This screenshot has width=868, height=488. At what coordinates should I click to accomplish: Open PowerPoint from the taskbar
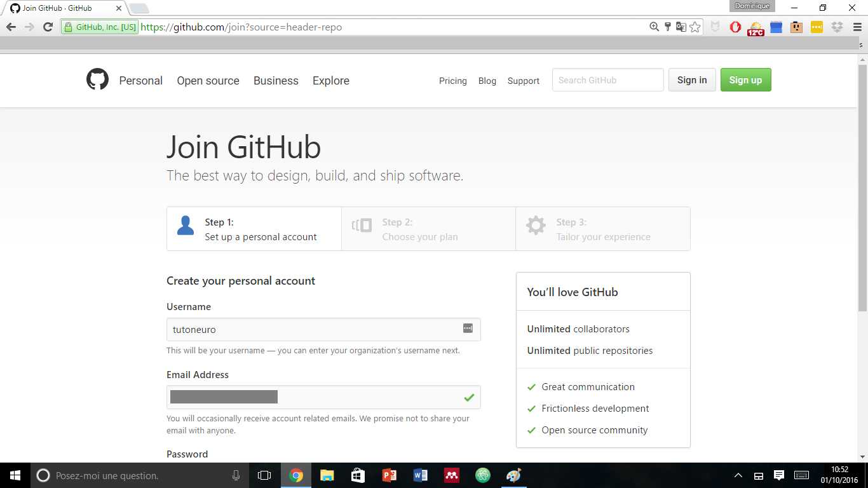pos(390,475)
